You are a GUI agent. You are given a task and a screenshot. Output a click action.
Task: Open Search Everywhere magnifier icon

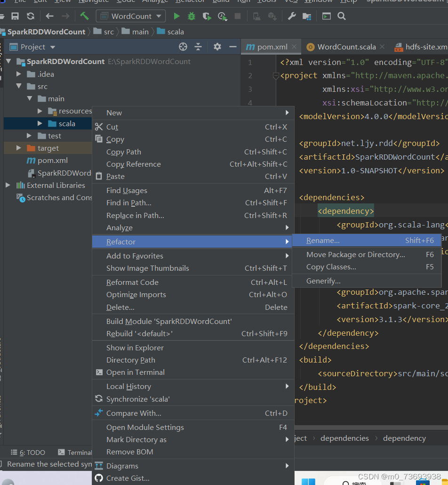coord(341,16)
